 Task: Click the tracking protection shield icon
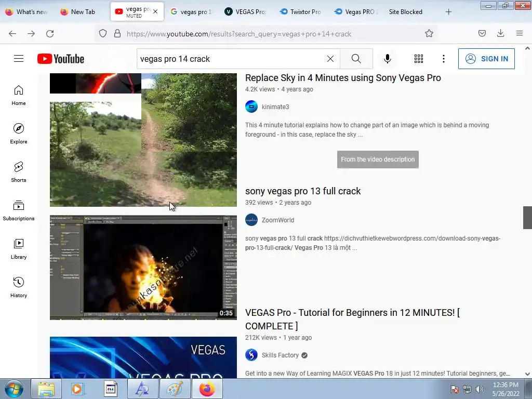[x=103, y=33]
